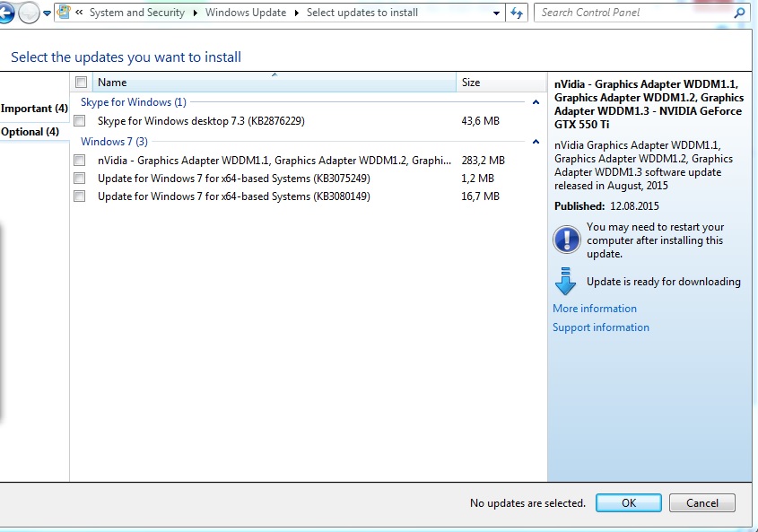
Task: Click the OK button
Action: pyautogui.click(x=629, y=503)
